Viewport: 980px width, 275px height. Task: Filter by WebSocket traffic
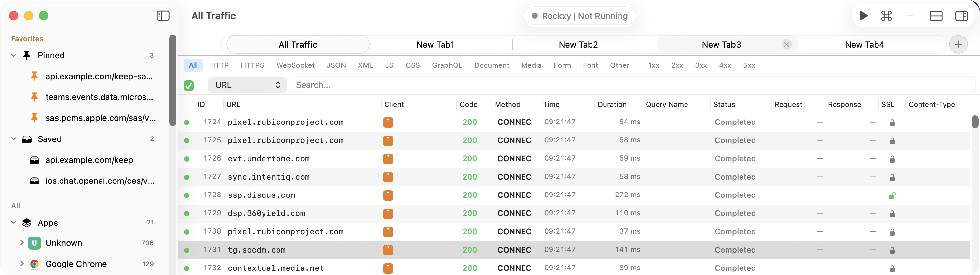[295, 65]
